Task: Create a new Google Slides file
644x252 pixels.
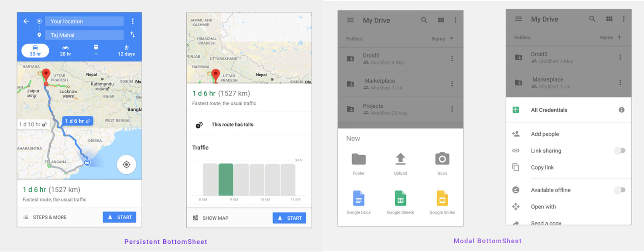Action: tap(442, 203)
